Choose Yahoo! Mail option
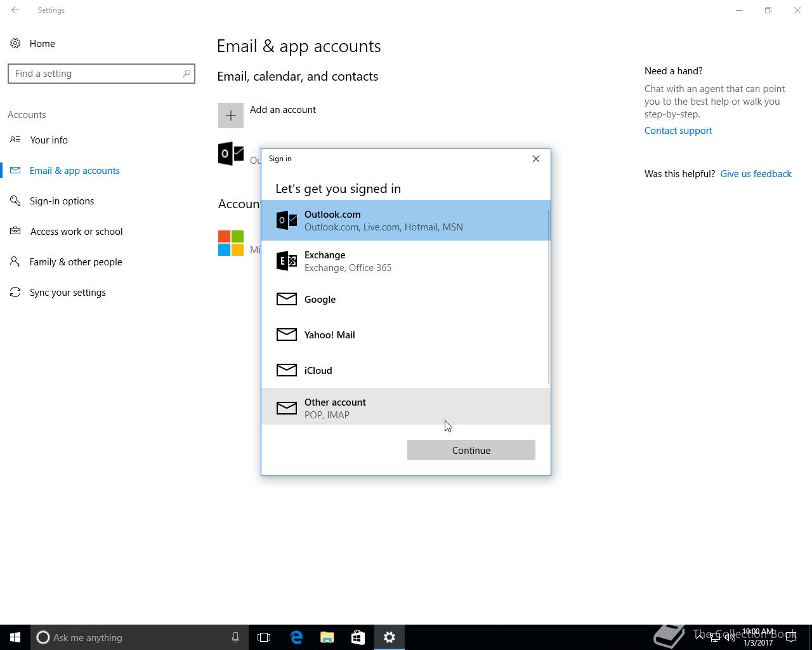 406,335
